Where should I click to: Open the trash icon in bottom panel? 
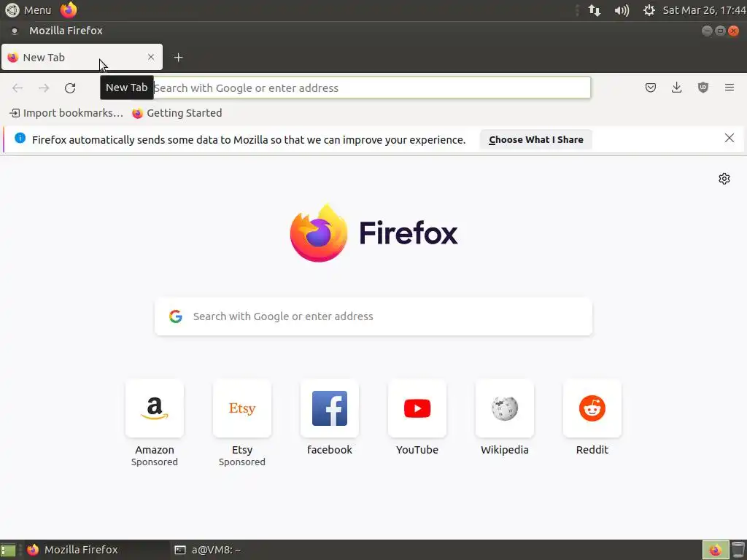(738, 551)
